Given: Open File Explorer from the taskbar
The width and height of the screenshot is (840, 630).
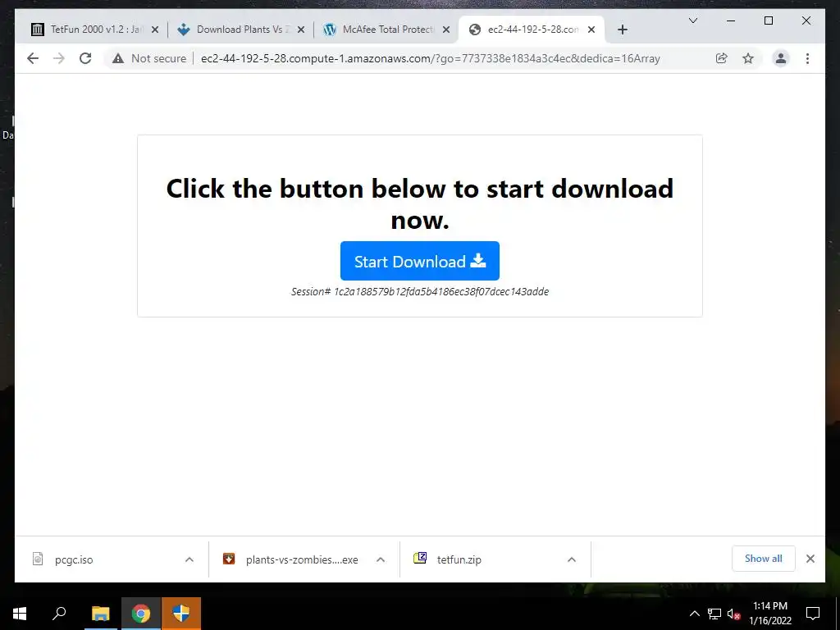Looking at the screenshot, I should tap(100, 614).
